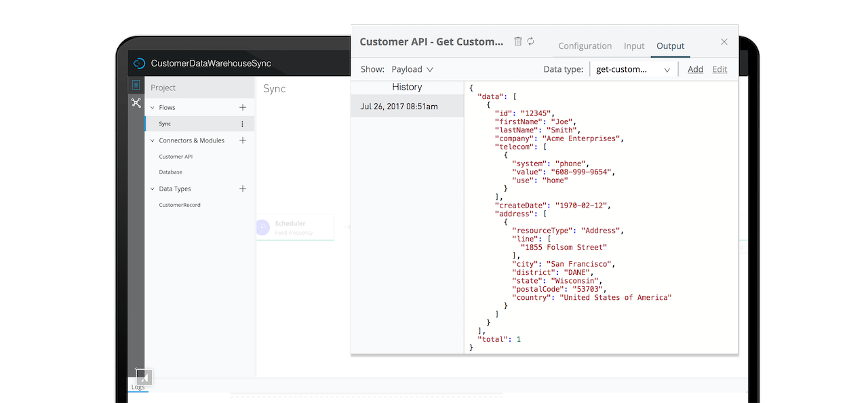Image resolution: width=868 pixels, height=403 pixels.
Task: Open Database connector in project tree
Action: coord(171,172)
